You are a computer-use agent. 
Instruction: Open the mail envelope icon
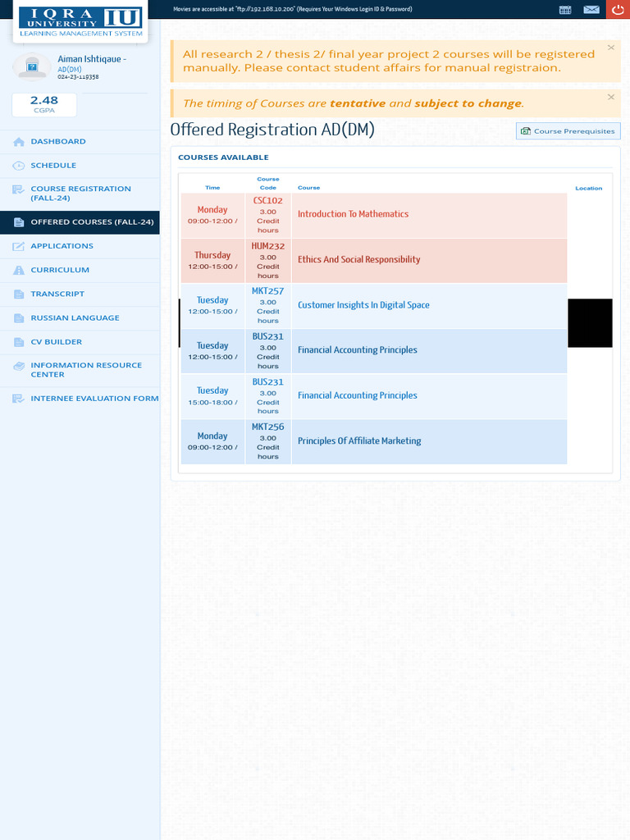pos(591,10)
